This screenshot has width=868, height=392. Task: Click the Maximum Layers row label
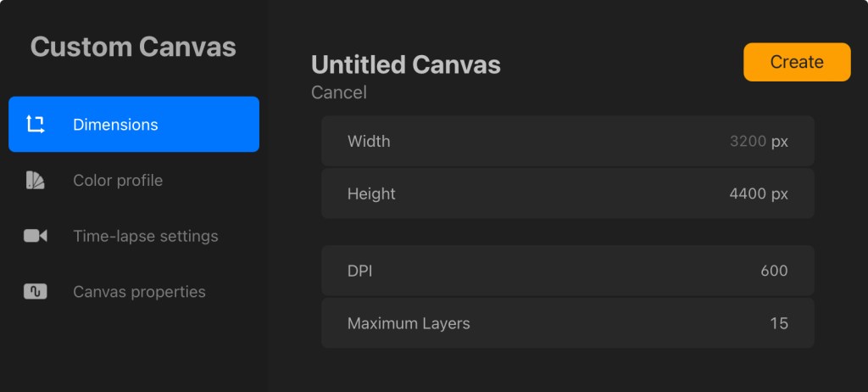[x=409, y=323]
